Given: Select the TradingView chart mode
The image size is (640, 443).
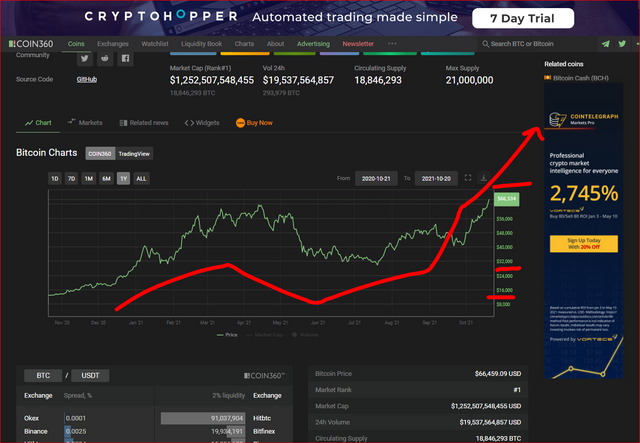Looking at the screenshot, I should click(134, 154).
